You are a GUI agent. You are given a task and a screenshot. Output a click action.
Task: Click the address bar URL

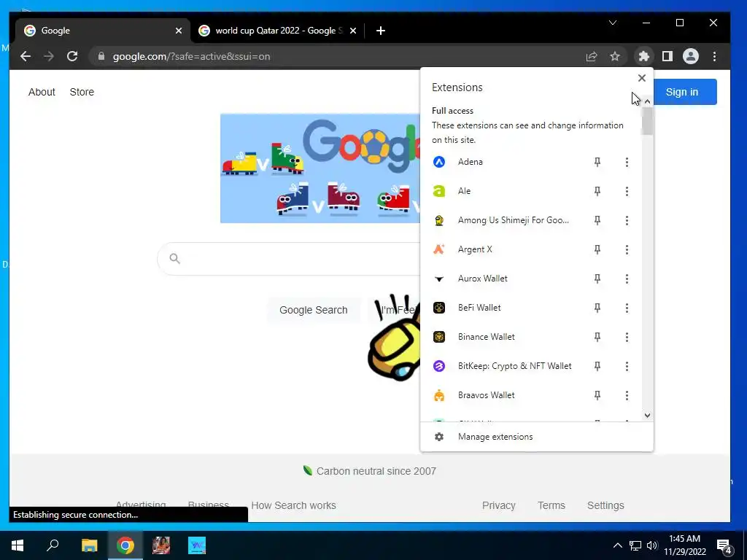[x=192, y=56]
